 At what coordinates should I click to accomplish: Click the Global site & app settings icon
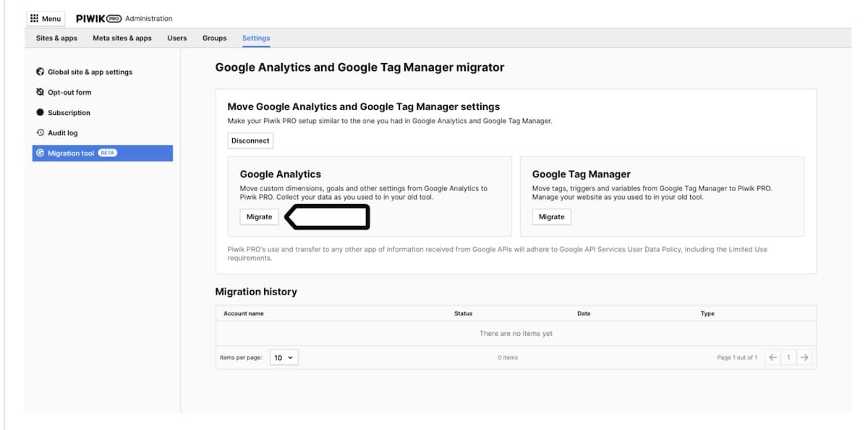[40, 72]
